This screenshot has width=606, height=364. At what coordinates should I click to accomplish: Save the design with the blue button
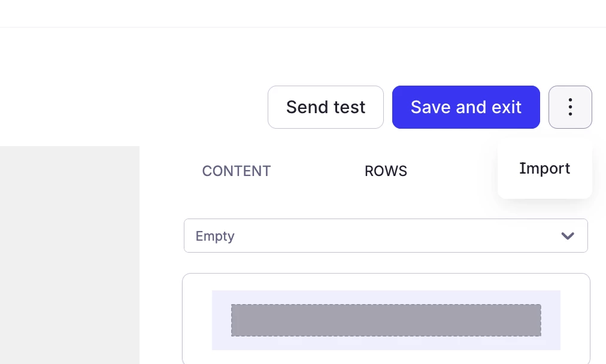466,107
